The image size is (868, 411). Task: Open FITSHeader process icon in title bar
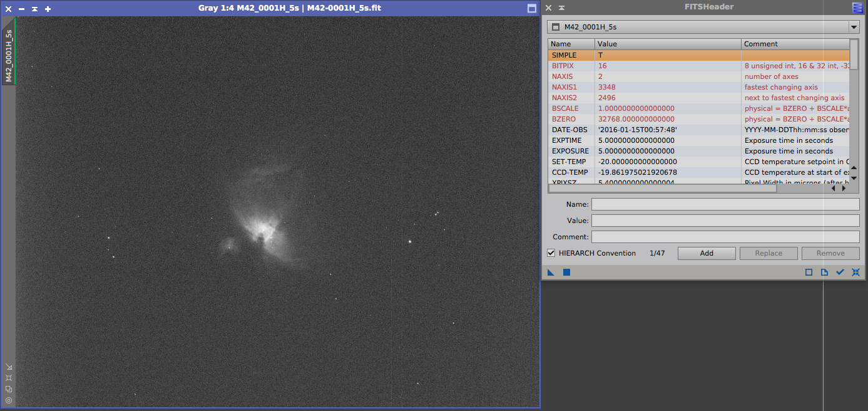point(857,8)
